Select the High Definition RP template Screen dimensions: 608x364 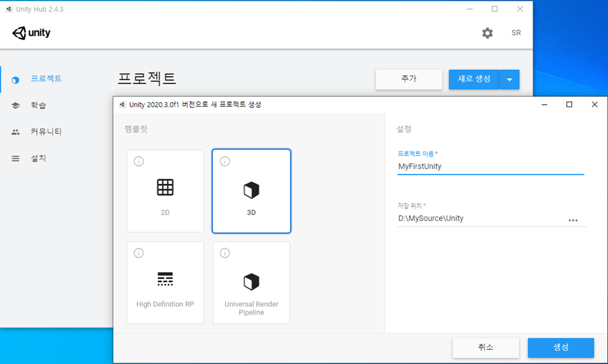click(x=165, y=283)
